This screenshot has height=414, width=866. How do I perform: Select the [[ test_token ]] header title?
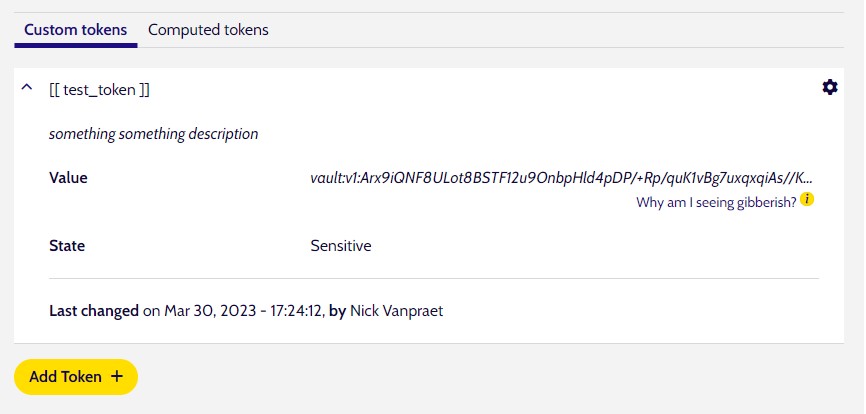(99, 90)
